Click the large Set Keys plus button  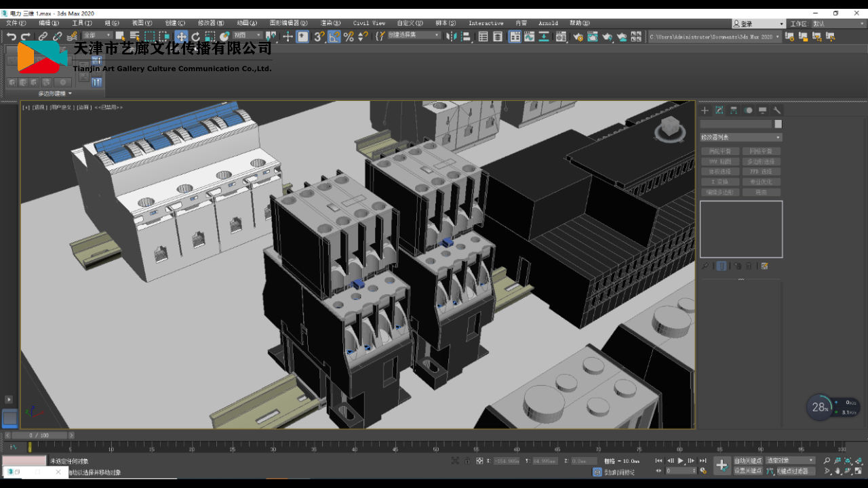(x=722, y=466)
